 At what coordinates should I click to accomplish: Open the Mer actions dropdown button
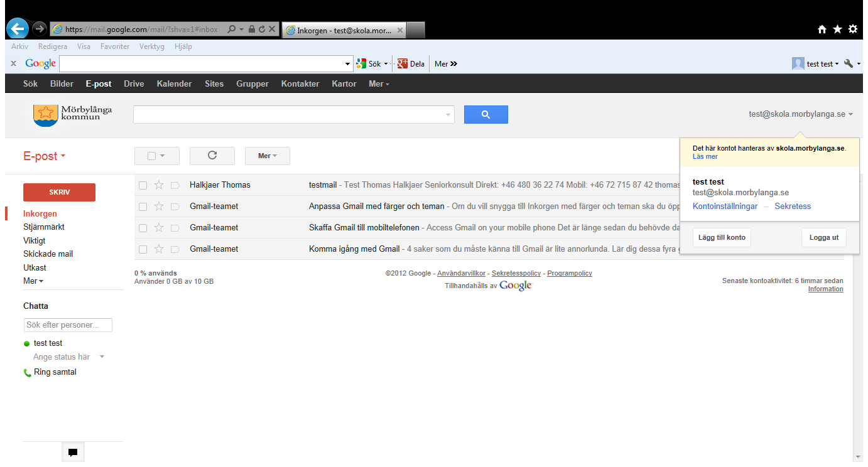click(268, 156)
